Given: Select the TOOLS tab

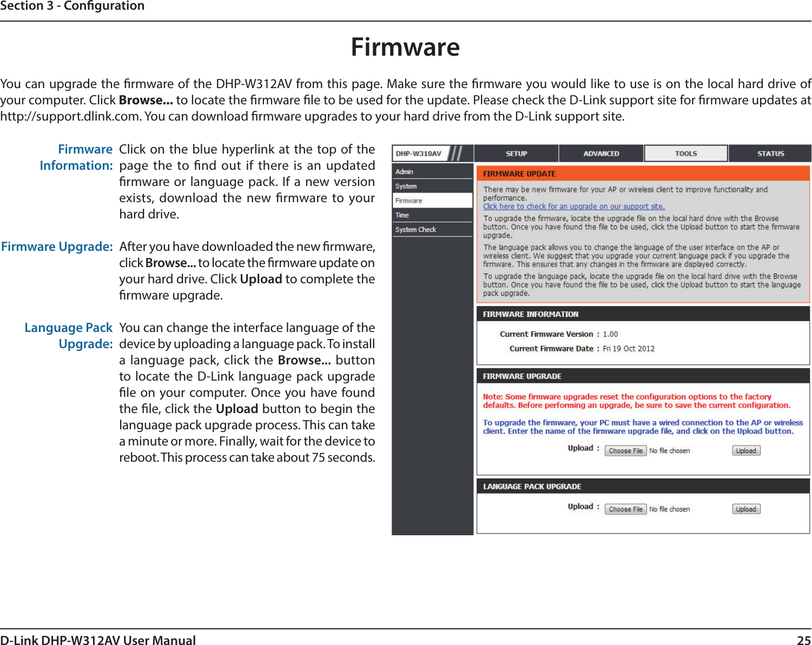Looking at the screenshot, I should click(x=686, y=154).
